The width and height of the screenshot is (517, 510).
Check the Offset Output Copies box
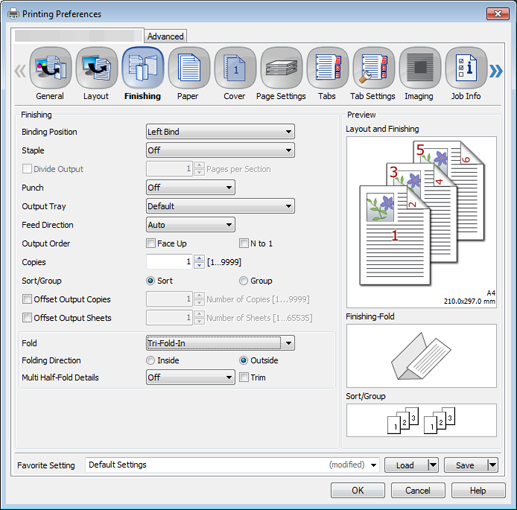[x=27, y=299]
